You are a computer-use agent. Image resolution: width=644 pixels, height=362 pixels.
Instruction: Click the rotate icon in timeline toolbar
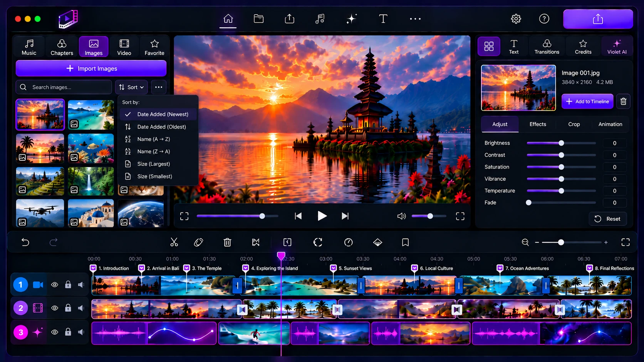pos(318,242)
